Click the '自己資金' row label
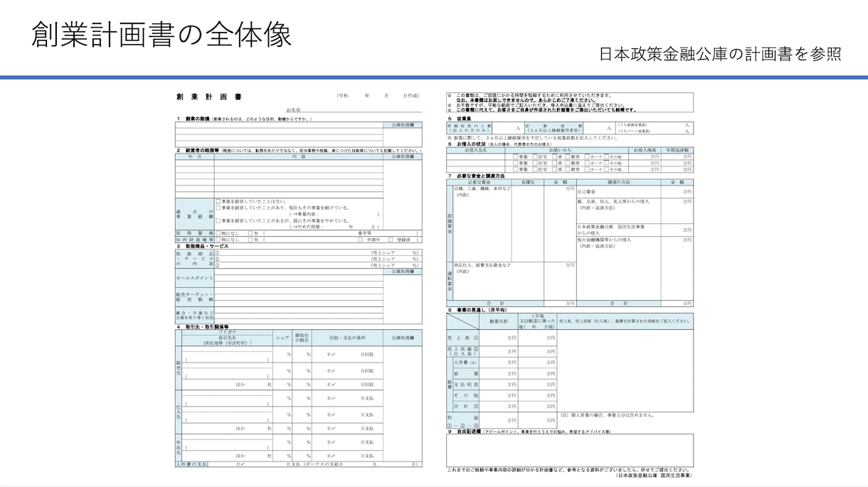Viewport: 868px width, 487px height. click(x=586, y=192)
